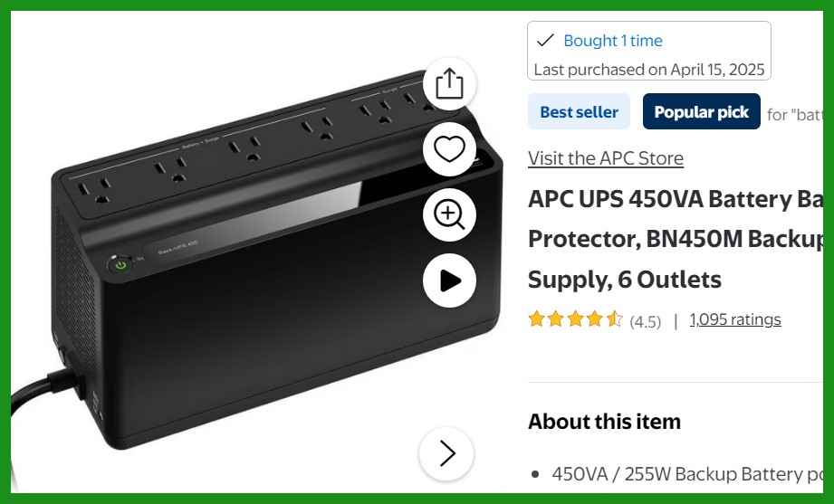This screenshot has width=834, height=504.
Task: Zoom the product image with magnifier icon
Action: click(449, 214)
